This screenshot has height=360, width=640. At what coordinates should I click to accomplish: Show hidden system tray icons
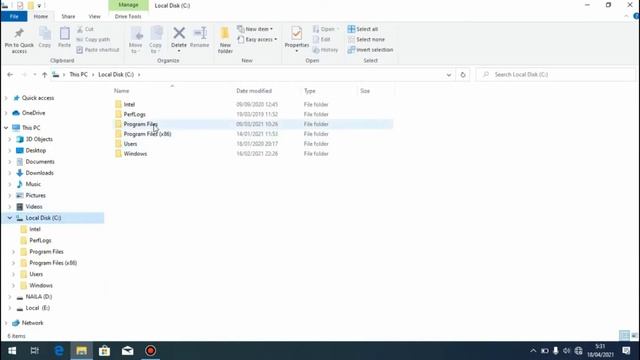(x=533, y=351)
